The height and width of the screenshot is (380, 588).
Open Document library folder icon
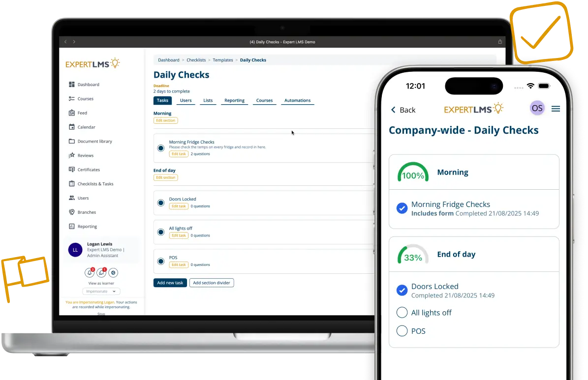click(72, 142)
